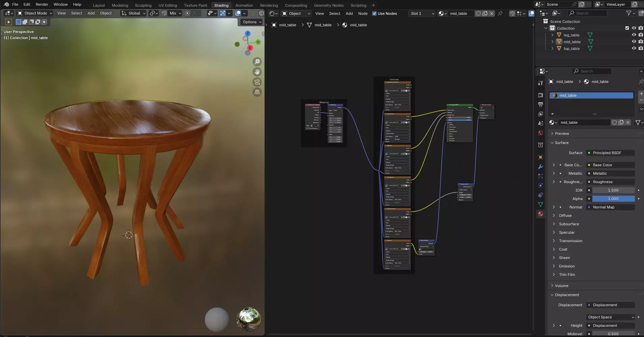This screenshot has height=337, width=644.
Task: Uncheck the Use Nodes checkbox
Action: click(x=374, y=13)
